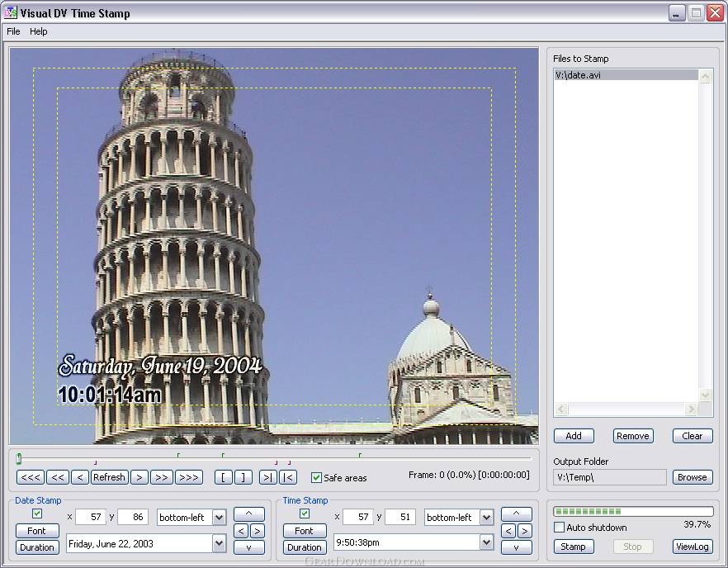This screenshot has width=728, height=568.
Task: Click the Visual DV Time Stamp title icon
Action: 10,12
